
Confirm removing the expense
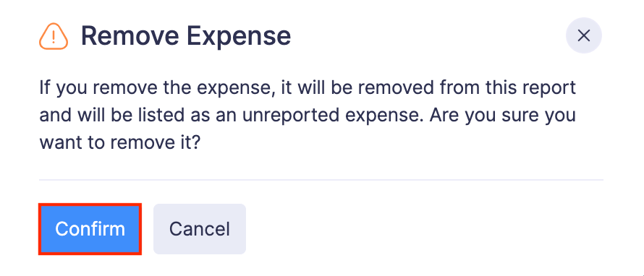[90, 229]
